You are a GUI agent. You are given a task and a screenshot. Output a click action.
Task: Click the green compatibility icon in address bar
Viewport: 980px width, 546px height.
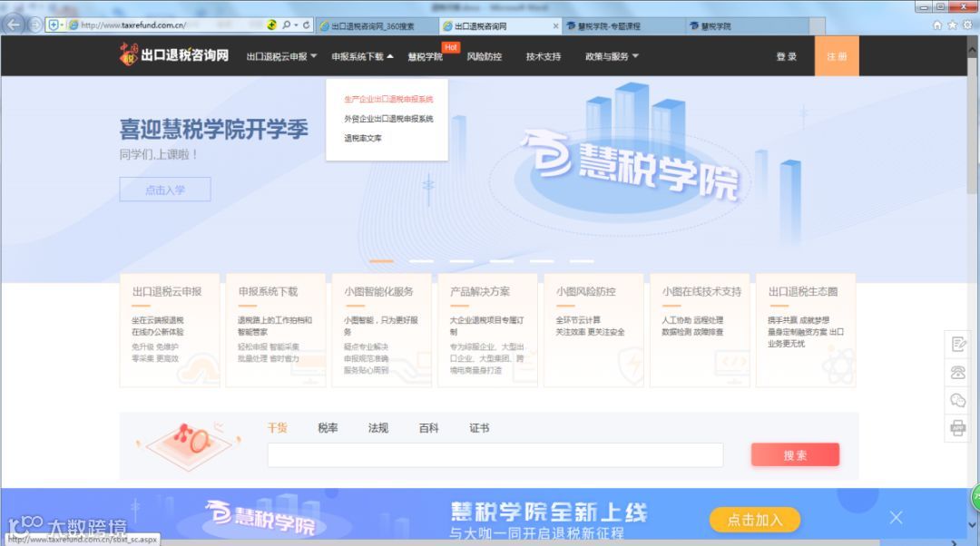pyautogui.click(x=272, y=25)
